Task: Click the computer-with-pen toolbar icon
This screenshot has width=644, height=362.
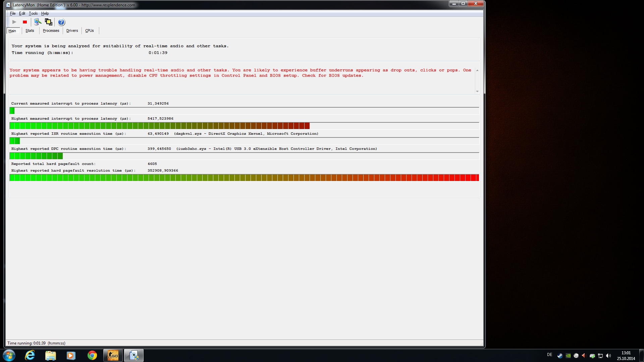Action: point(38,22)
